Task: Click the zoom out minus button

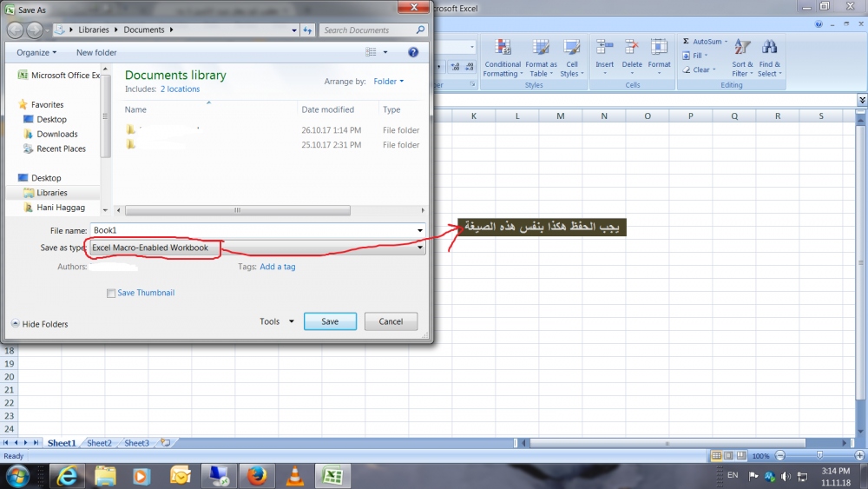Action: tap(780, 456)
